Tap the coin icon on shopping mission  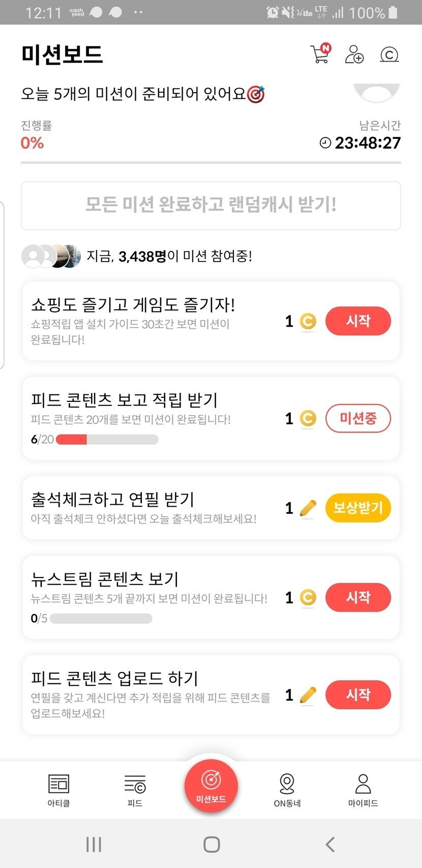click(x=308, y=322)
